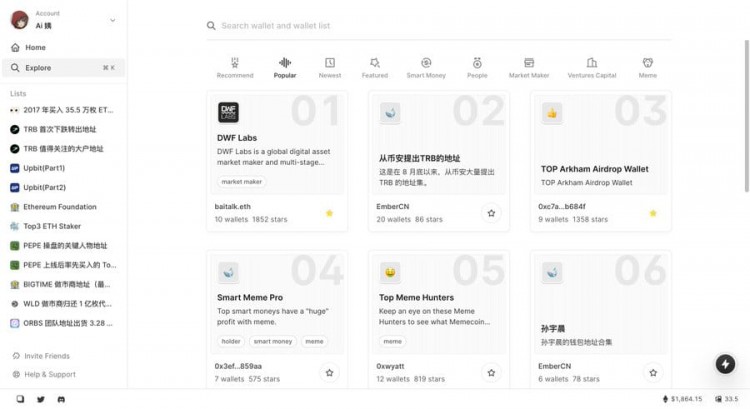Switch to the Recommend tab
This screenshot has width=750, height=409.
tap(235, 68)
